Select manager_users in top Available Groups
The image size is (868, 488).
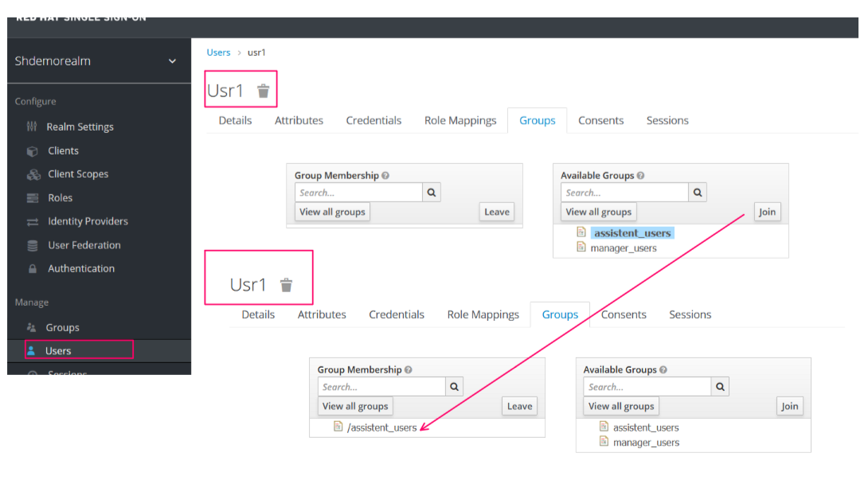coord(623,248)
